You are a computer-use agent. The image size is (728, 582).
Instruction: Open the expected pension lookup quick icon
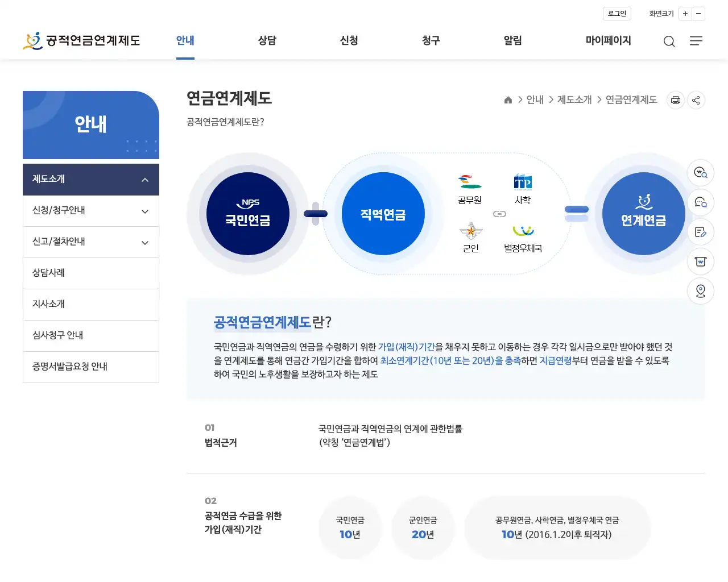coord(701,173)
